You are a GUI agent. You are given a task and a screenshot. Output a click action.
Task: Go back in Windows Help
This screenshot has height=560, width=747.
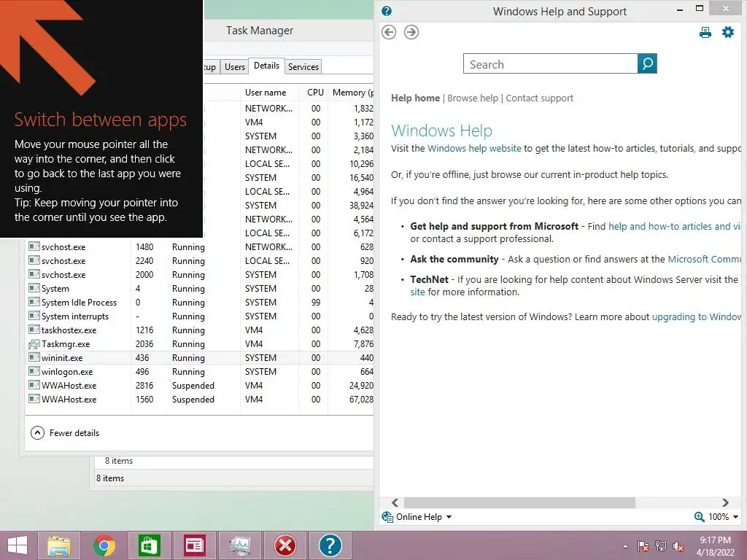(x=389, y=32)
